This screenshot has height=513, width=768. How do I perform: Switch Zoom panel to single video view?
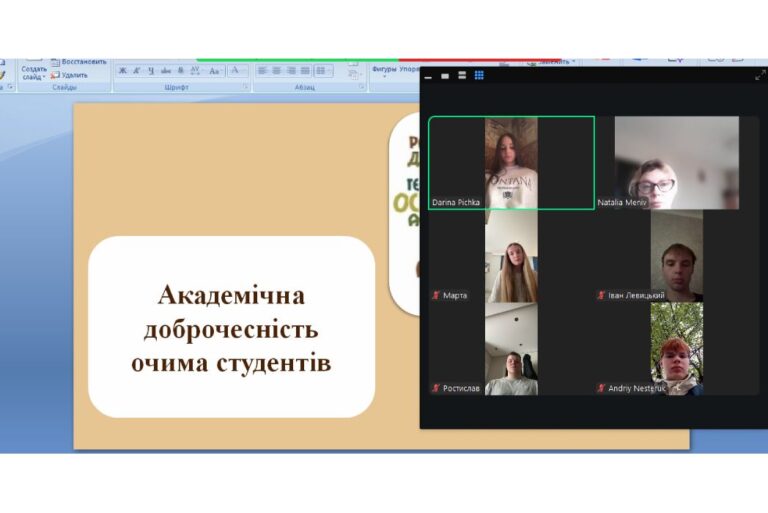(x=445, y=76)
